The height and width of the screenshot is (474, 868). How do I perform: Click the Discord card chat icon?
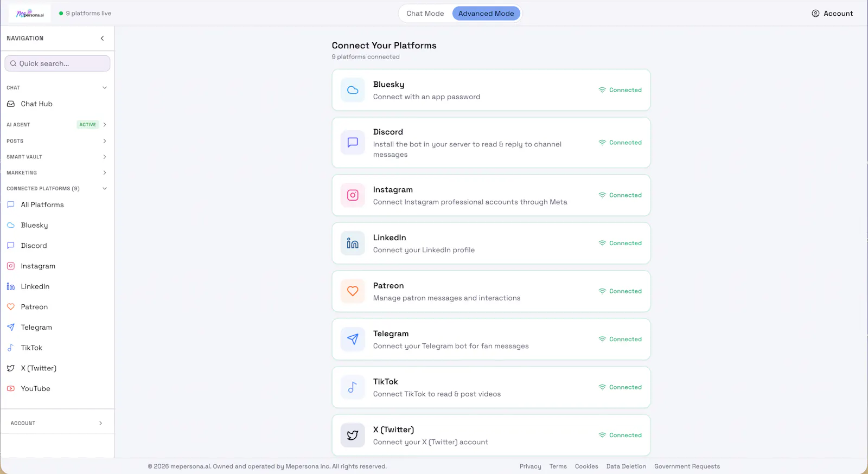click(x=353, y=143)
